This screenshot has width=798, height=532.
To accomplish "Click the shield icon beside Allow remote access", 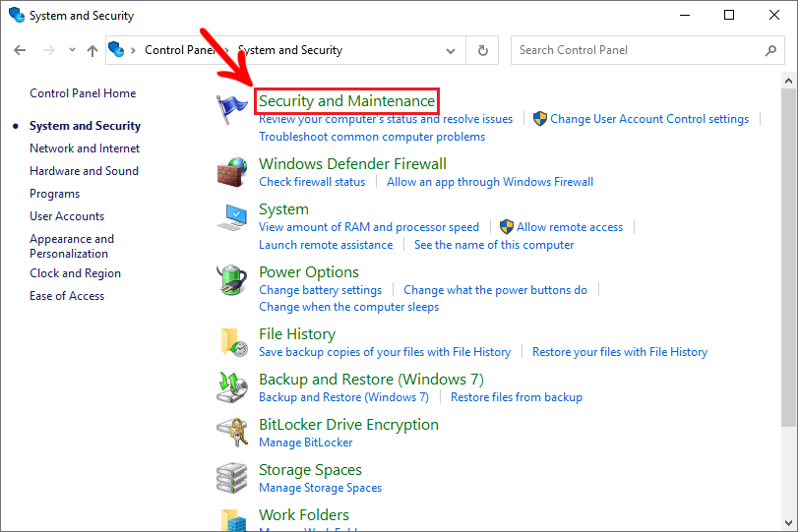I will click(507, 227).
